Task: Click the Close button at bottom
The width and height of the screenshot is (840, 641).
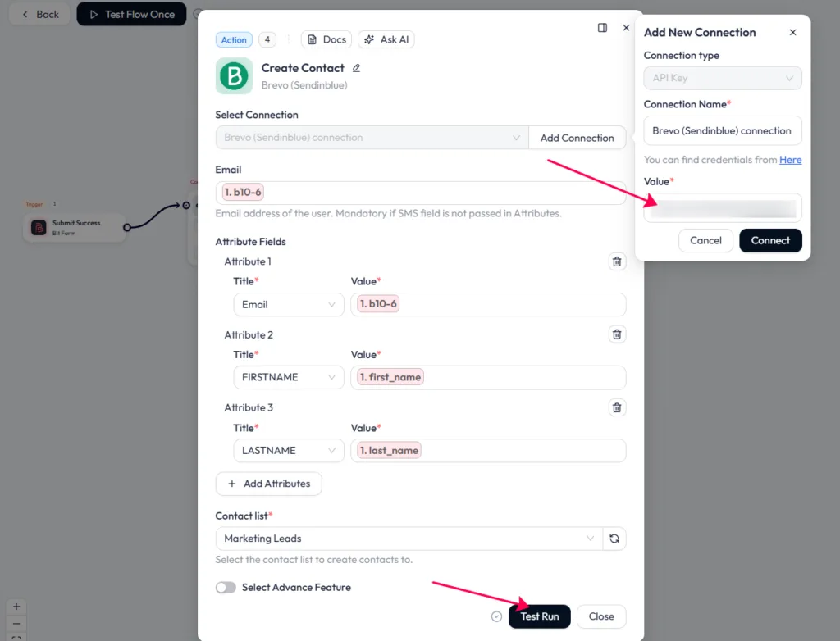Action: [601, 616]
